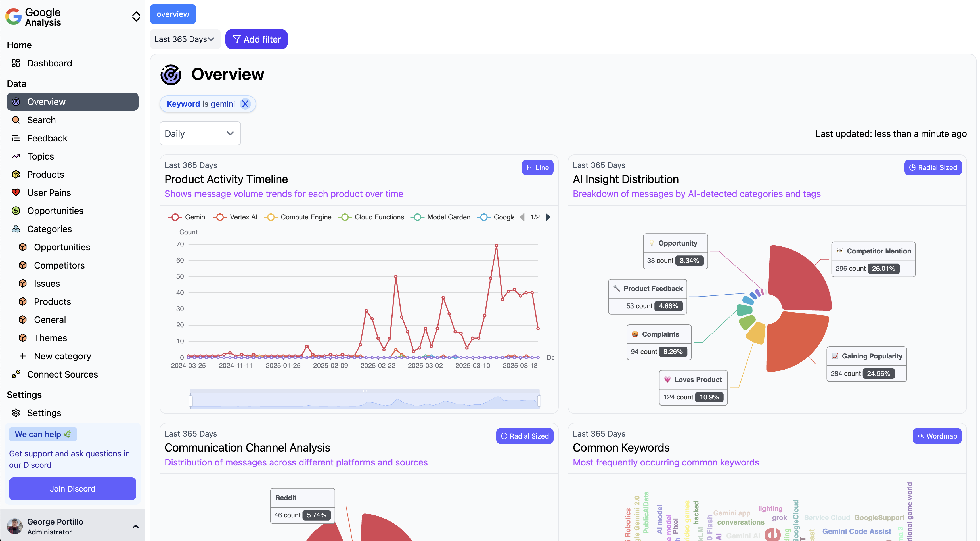Click the timeline range slider top bar
The width and height of the screenshot is (980, 541).
pos(365,391)
